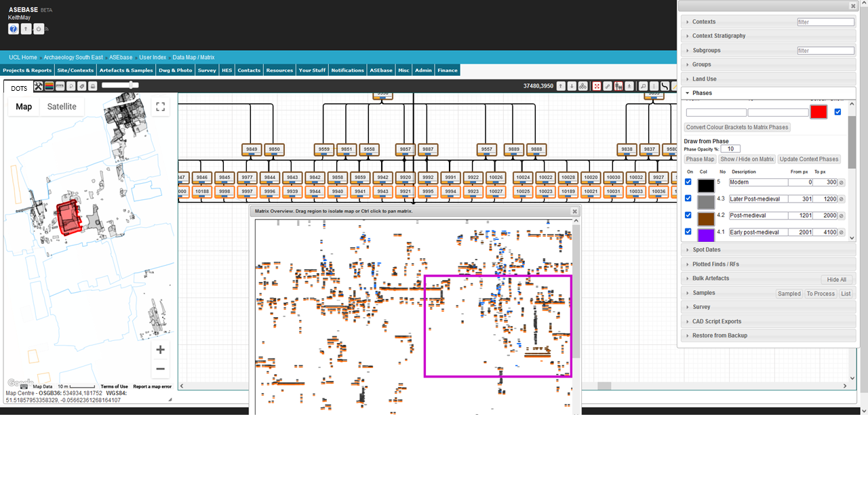The image size is (868, 488).
Task: Select the DOTS tab
Action: point(19,88)
